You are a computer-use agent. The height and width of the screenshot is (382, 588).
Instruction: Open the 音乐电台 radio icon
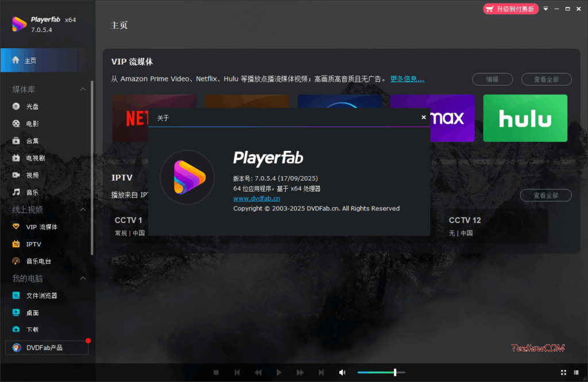(16, 261)
